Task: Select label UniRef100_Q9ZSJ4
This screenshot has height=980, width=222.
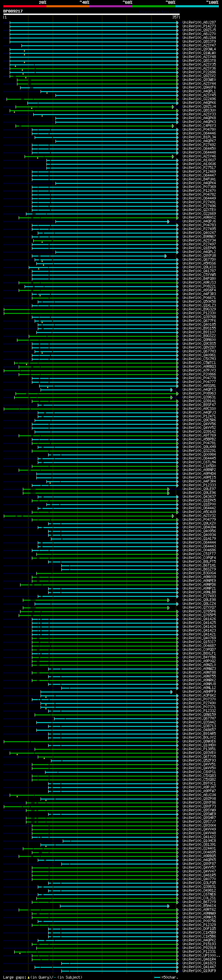Action: pyautogui.click(x=199, y=106)
